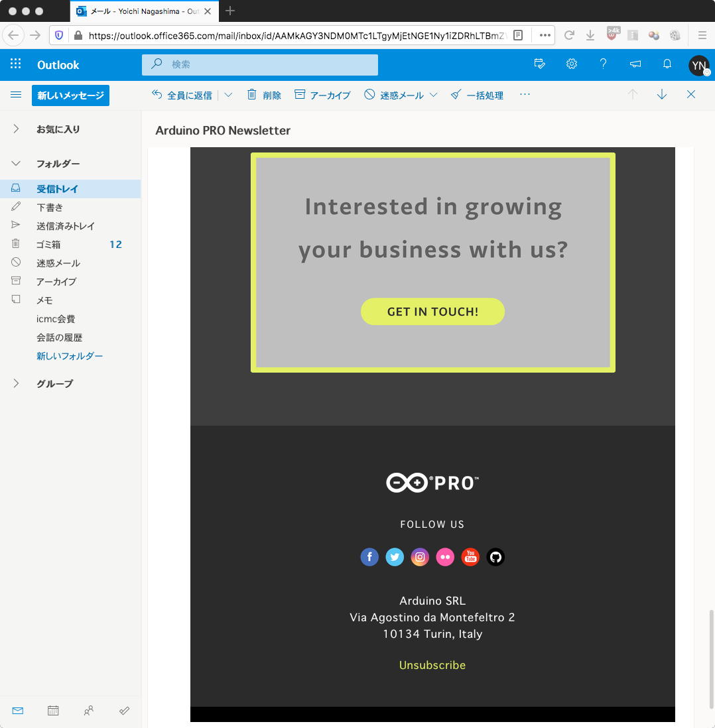The height and width of the screenshot is (728, 715).
Task: Visit Arduino's Facebook page icon
Action: [x=369, y=557]
